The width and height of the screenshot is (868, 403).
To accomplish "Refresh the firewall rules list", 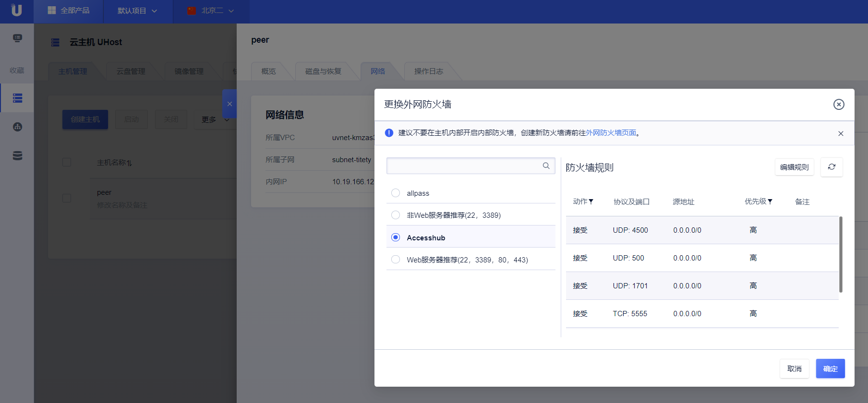I will point(832,167).
